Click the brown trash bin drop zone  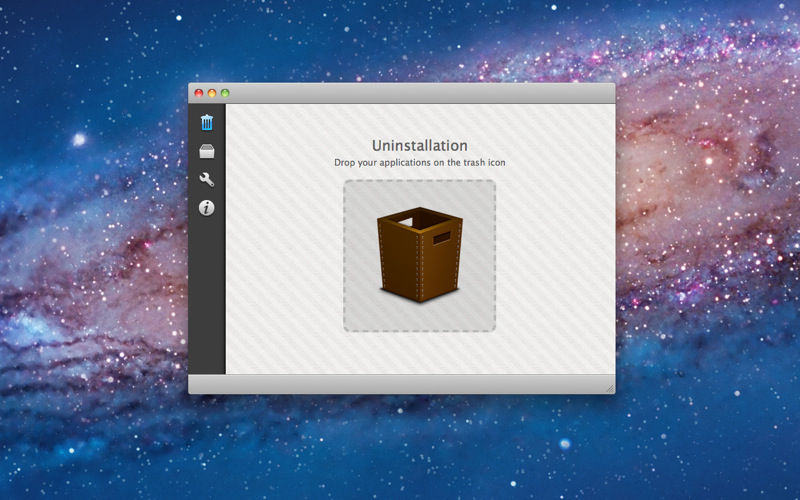(419, 256)
